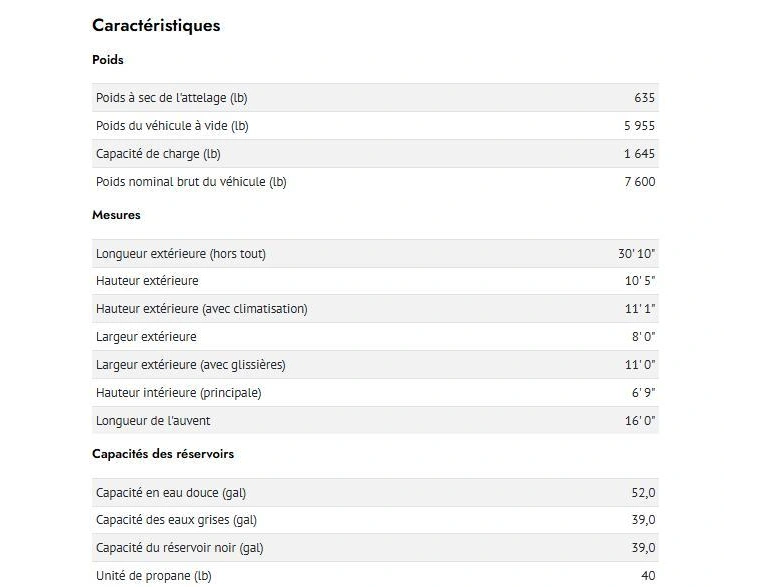Select the Capacité de charge row label
Screen dimensions: 782x587
[158, 154]
